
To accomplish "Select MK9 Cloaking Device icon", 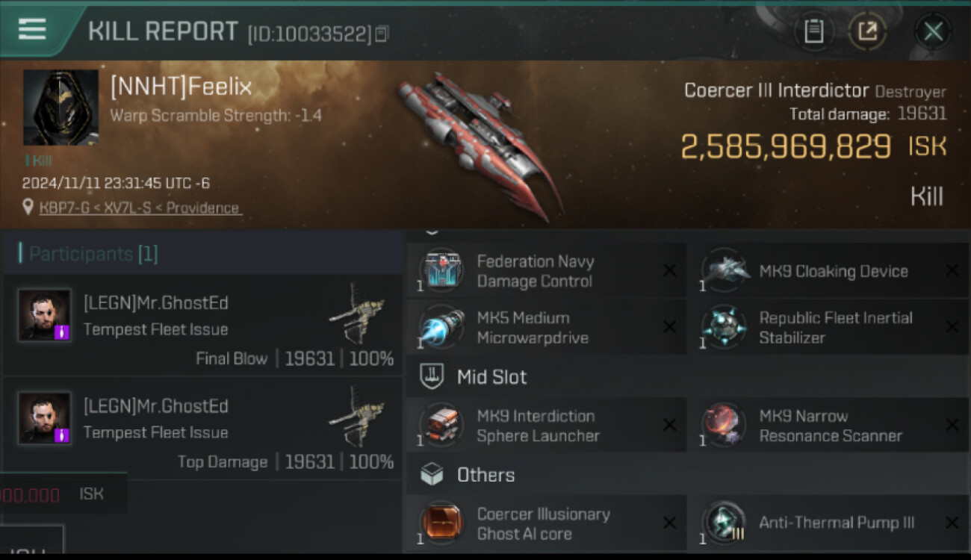I will tap(724, 271).
